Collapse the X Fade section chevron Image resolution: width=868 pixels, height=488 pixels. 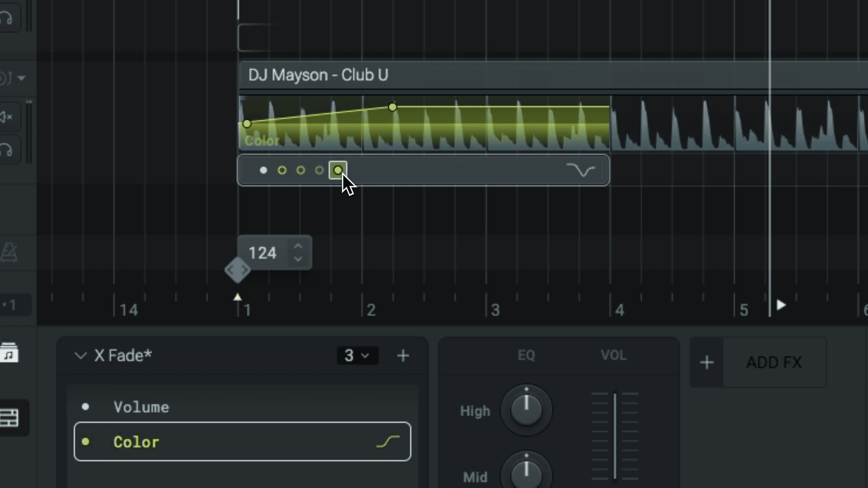point(81,355)
